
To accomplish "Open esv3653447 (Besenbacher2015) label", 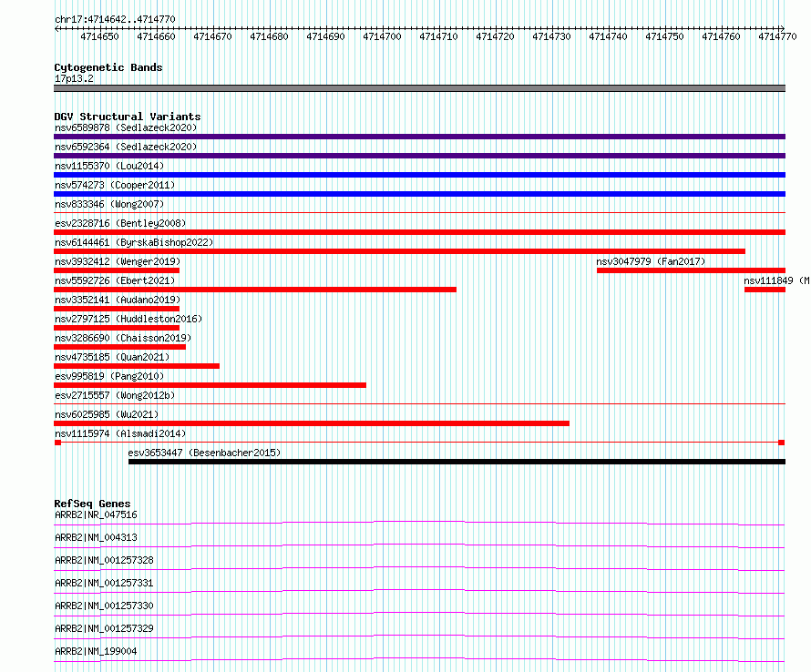I will [x=204, y=453].
